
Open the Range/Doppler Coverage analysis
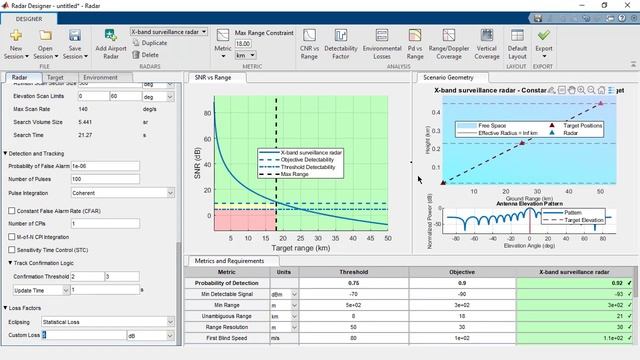pyautogui.click(x=449, y=44)
